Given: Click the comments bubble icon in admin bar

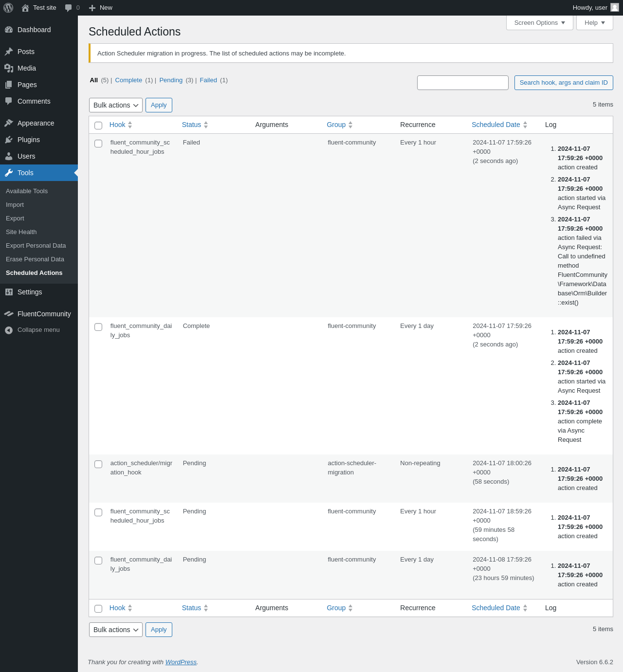Looking at the screenshot, I should pyautogui.click(x=68, y=8).
